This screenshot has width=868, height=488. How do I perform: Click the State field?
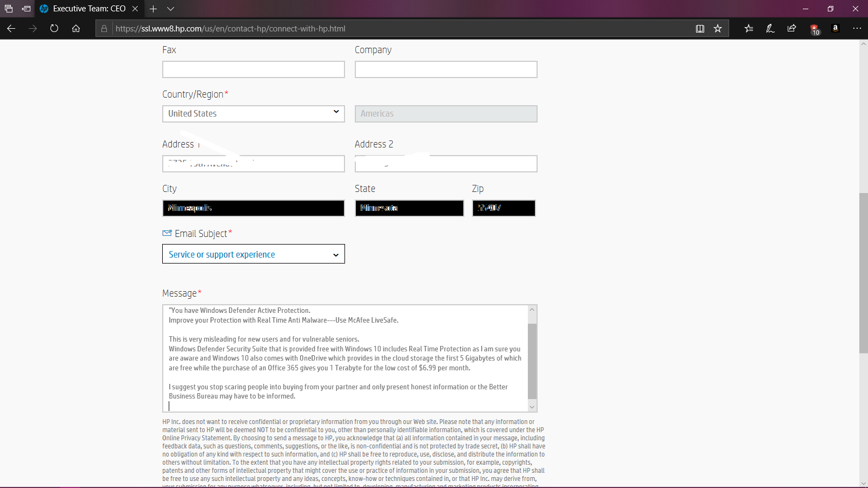coord(410,208)
